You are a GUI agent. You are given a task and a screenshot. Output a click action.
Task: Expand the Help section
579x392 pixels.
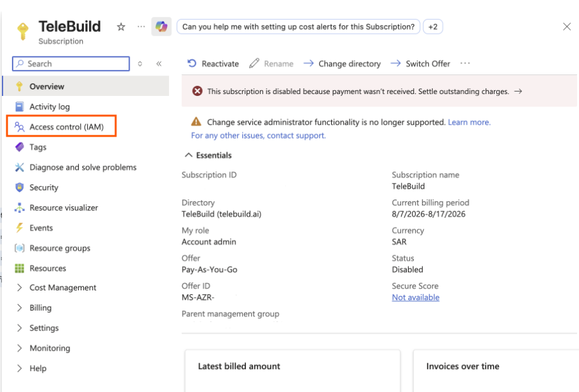[20, 368]
